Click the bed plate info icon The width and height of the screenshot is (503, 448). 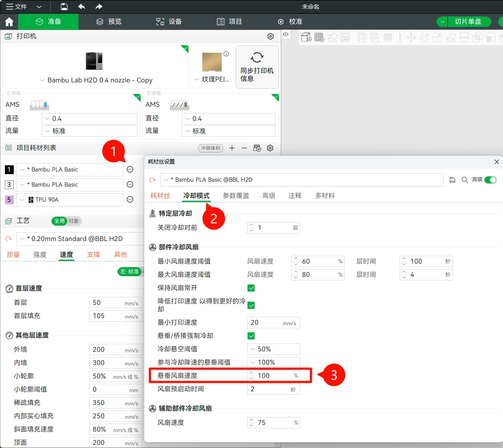[x=226, y=54]
